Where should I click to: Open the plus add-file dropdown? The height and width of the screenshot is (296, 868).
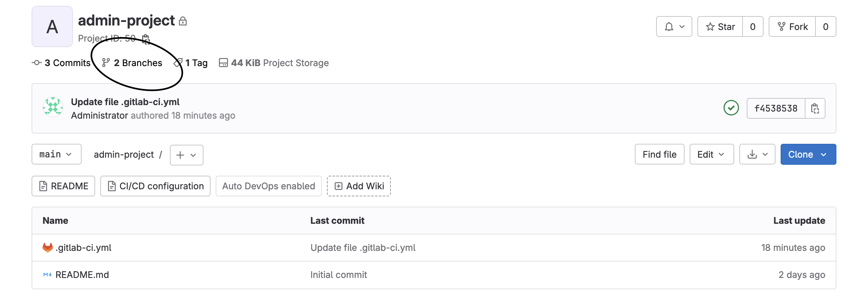pos(186,155)
